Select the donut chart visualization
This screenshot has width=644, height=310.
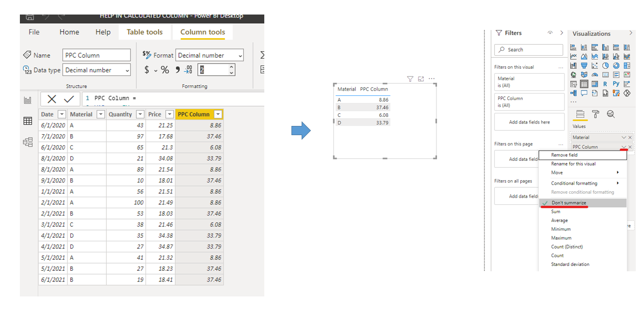pos(616,65)
